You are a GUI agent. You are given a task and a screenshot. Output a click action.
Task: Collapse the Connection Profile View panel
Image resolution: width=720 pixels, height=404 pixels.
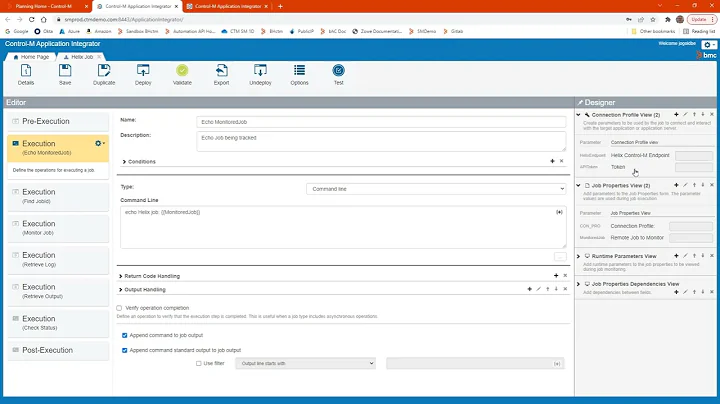pyautogui.click(x=579, y=115)
